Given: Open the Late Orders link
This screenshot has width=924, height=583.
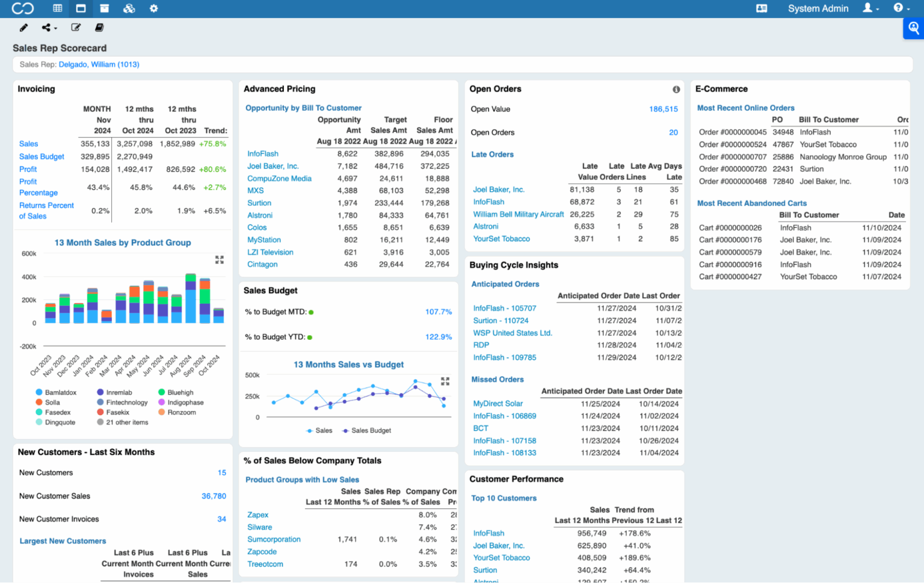Looking at the screenshot, I should click(x=492, y=155).
